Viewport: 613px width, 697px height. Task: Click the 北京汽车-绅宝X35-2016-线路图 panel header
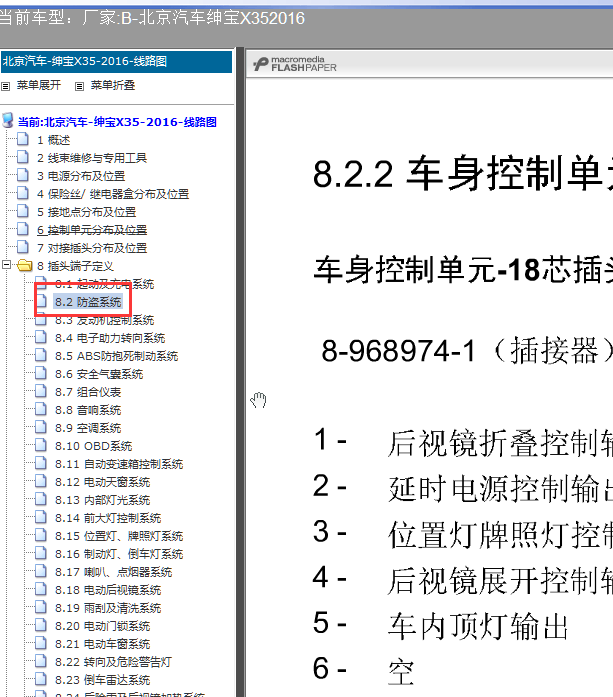pos(116,61)
